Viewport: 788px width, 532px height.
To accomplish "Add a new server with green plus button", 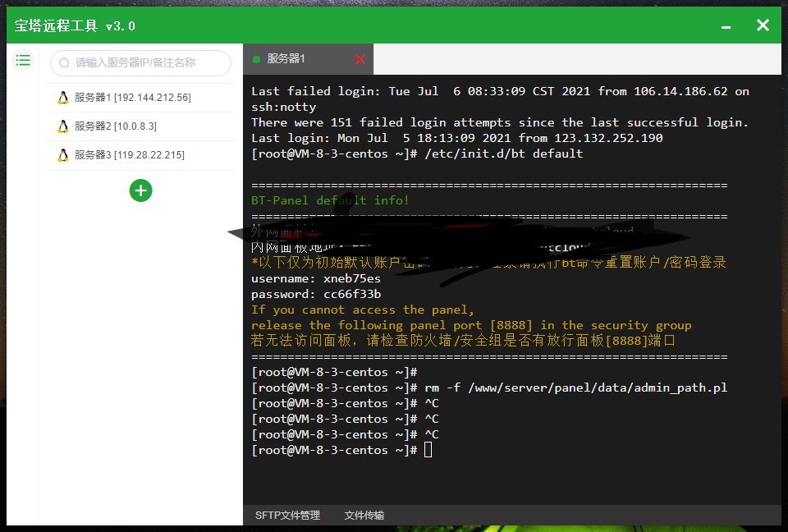I will click(x=140, y=190).
